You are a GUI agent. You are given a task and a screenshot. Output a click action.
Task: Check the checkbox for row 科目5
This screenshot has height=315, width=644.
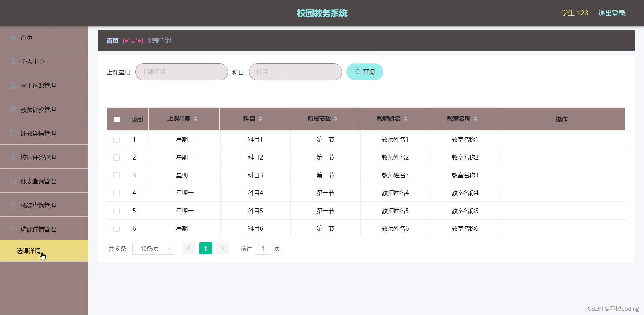117,211
